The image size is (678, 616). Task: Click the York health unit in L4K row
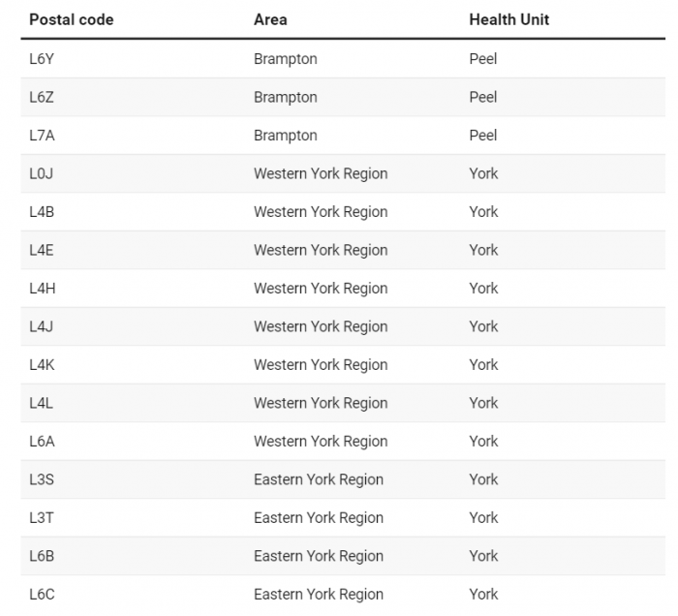[x=483, y=365]
